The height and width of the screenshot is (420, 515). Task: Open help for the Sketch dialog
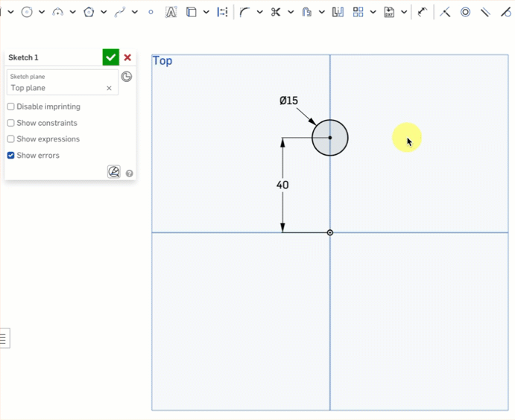point(130,174)
